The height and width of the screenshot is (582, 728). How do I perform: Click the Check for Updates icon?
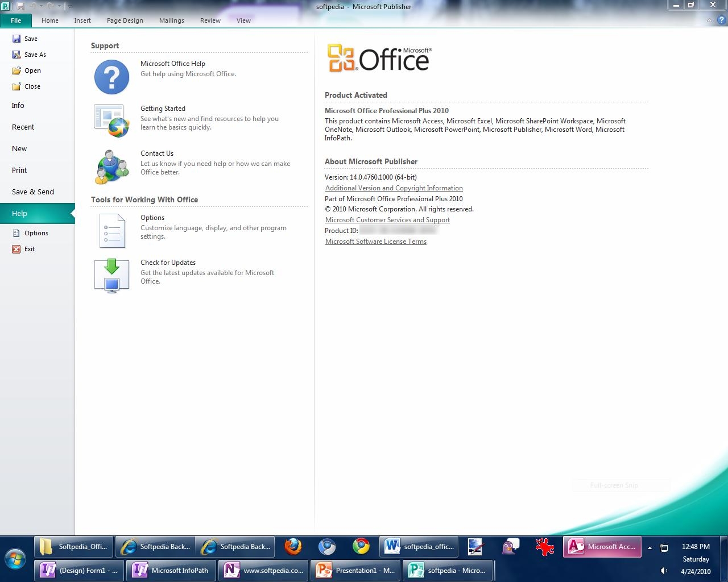pos(111,276)
